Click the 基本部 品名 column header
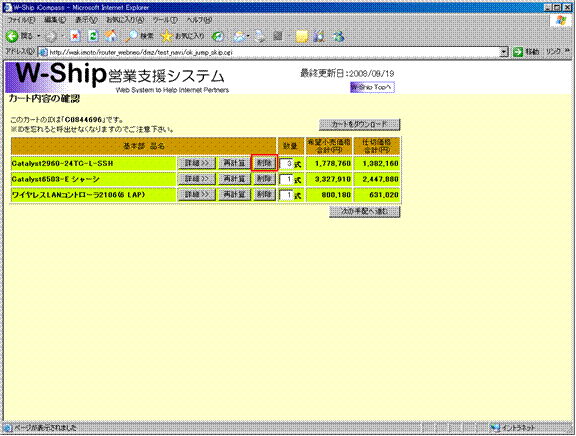This screenshot has height=436, width=576. (x=144, y=146)
